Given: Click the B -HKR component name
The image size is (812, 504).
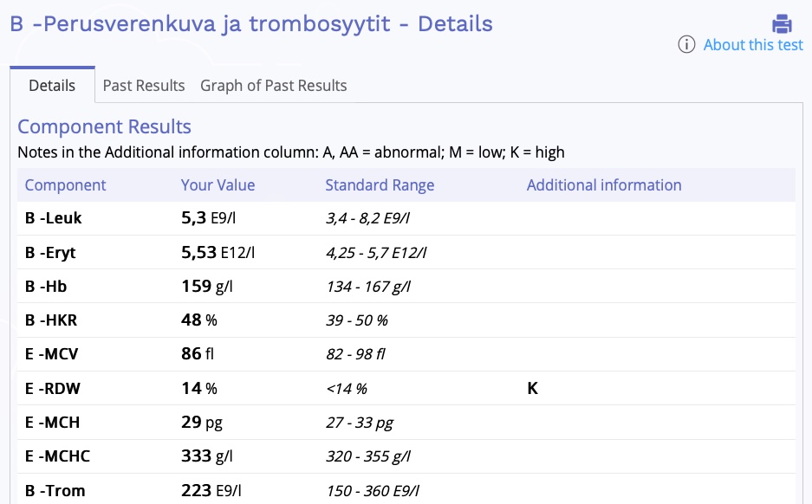Looking at the screenshot, I should (51, 320).
